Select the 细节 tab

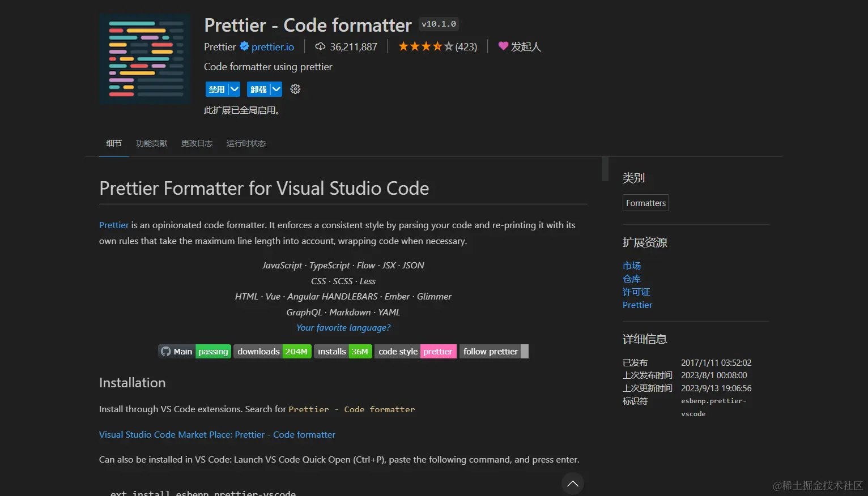point(113,143)
